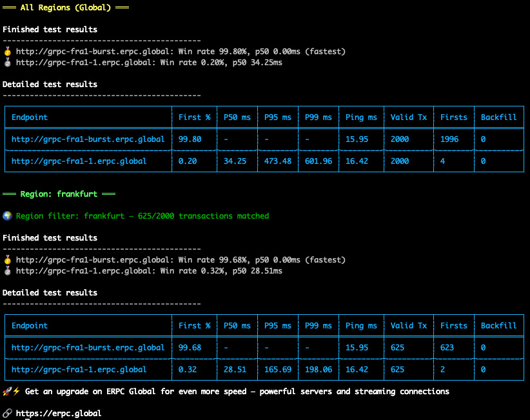This screenshot has width=530, height=420.
Task: Click Valid Tx header in frankfurt table
Action: point(409,326)
